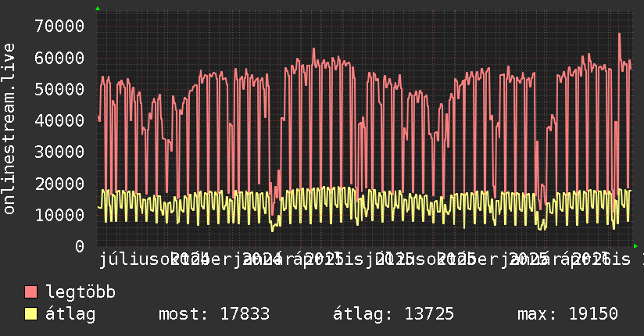Viewport: 644px width, 336px height.
Task: Click the 20000 y-axis label
Action: [x=59, y=184]
